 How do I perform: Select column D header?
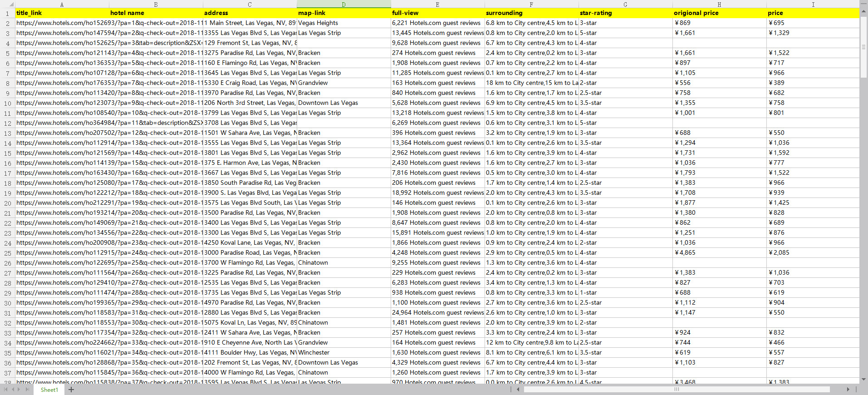(343, 4)
